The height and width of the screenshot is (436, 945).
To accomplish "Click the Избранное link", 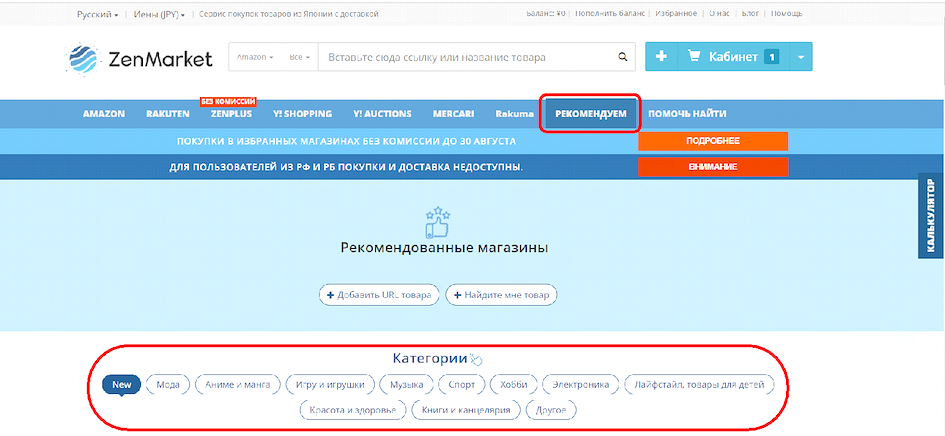I will coord(676,13).
